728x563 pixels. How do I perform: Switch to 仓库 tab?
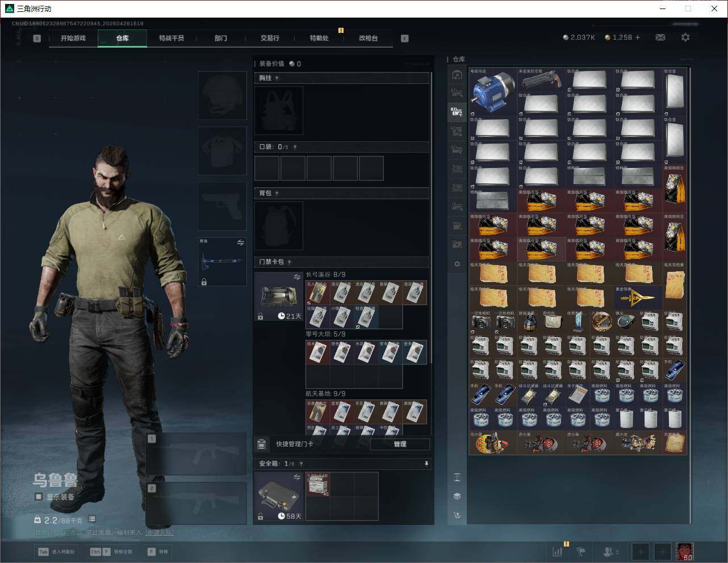point(123,38)
